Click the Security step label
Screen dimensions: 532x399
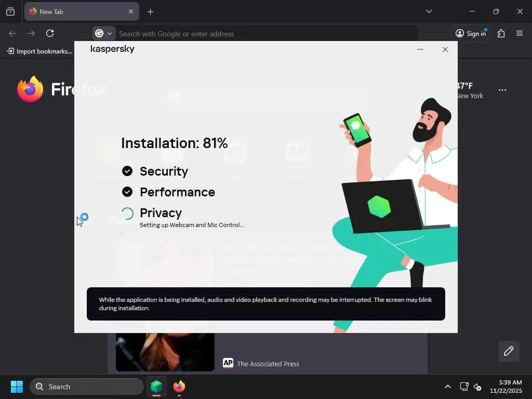pyautogui.click(x=164, y=171)
